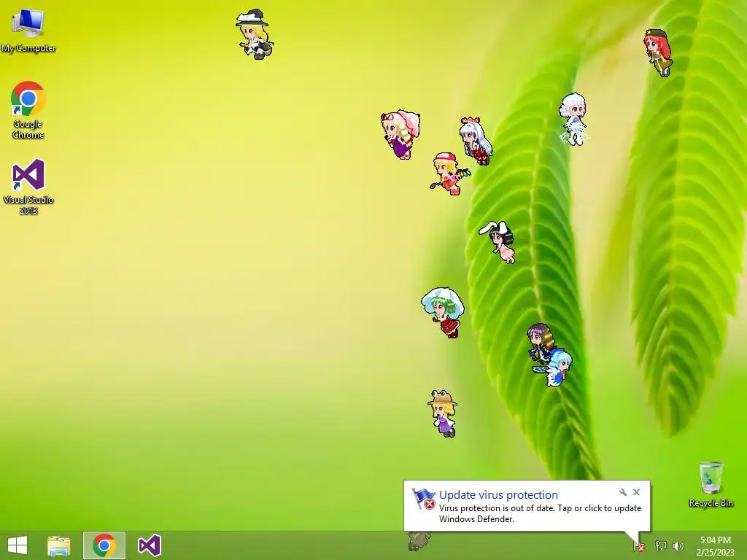
Task: Select the Google Chrome desktop shortcut
Action: [28, 111]
